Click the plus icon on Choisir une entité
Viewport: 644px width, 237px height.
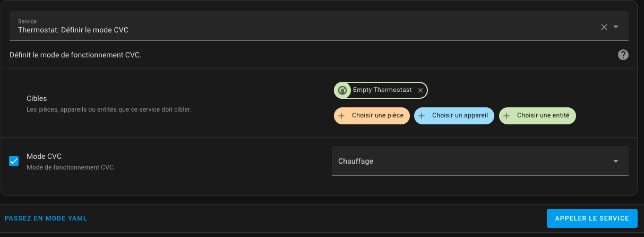tap(506, 116)
